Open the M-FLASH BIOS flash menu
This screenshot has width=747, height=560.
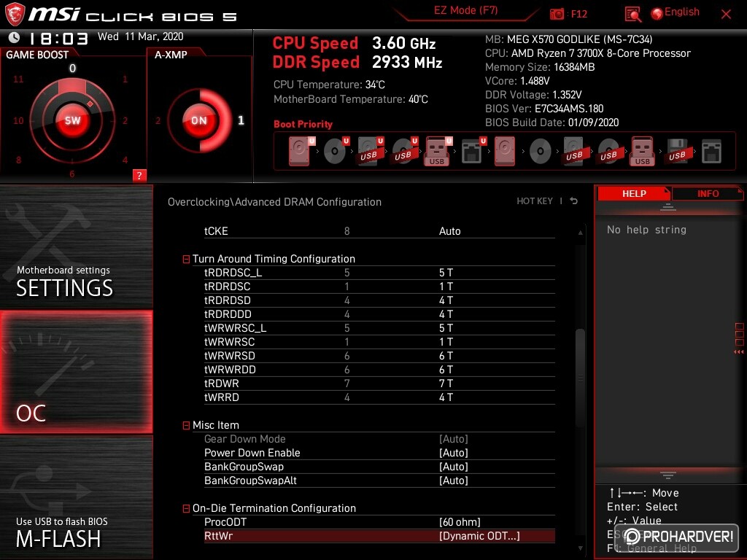coord(76,497)
